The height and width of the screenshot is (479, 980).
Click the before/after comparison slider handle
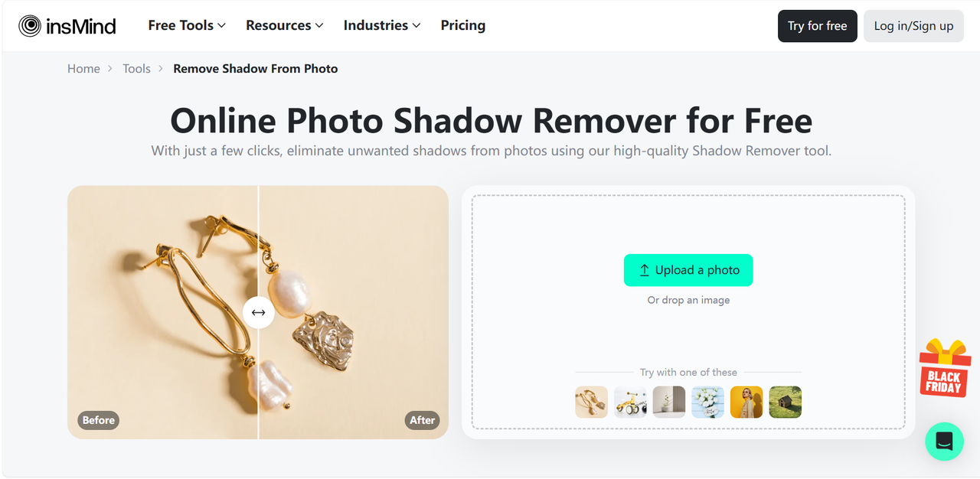coord(258,312)
